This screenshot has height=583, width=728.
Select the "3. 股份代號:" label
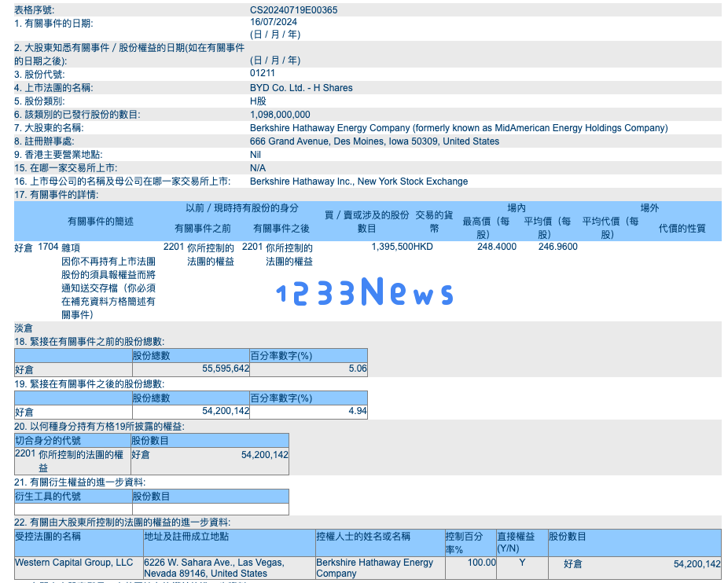click(x=39, y=75)
